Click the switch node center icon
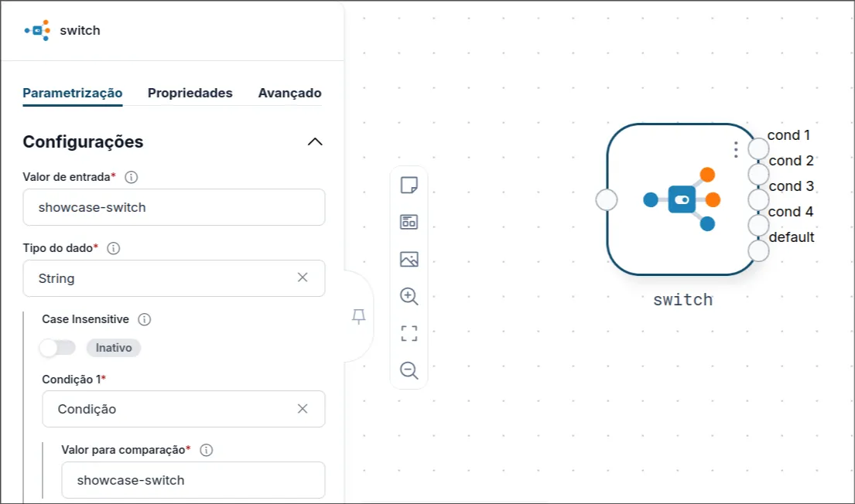 682,199
